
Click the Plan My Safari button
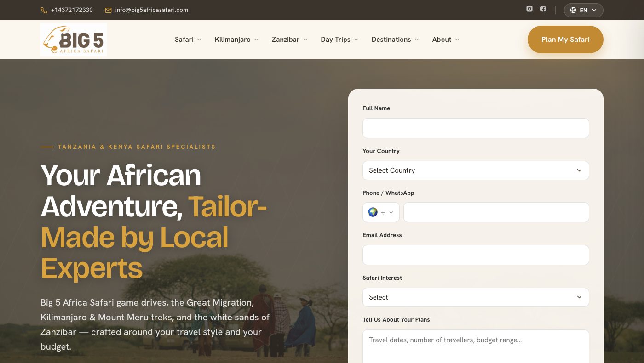coord(565,40)
